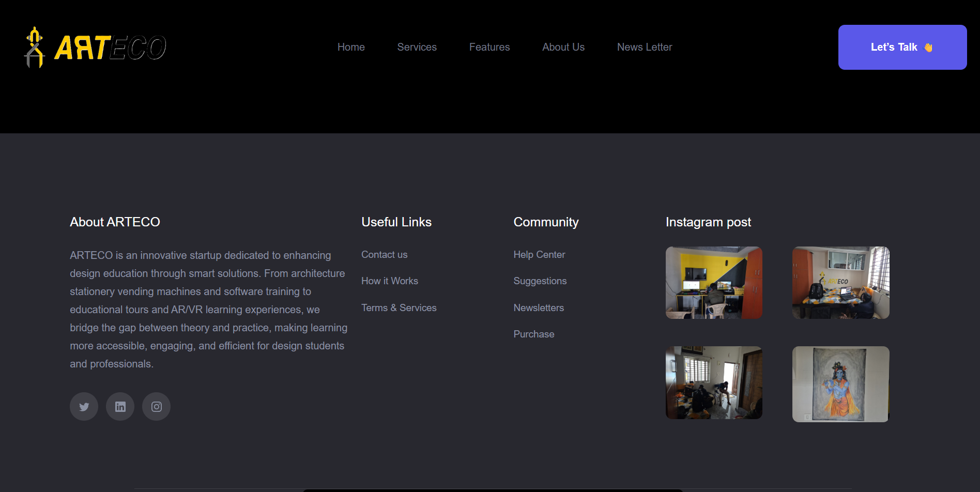
Task: Open Instagram photo of room with window
Action: pos(713,382)
